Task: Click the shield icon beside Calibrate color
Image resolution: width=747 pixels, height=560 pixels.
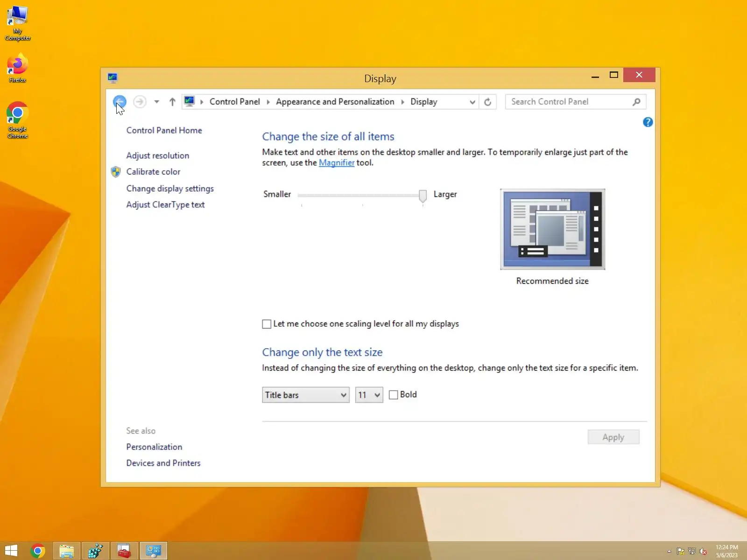Action: (116, 172)
